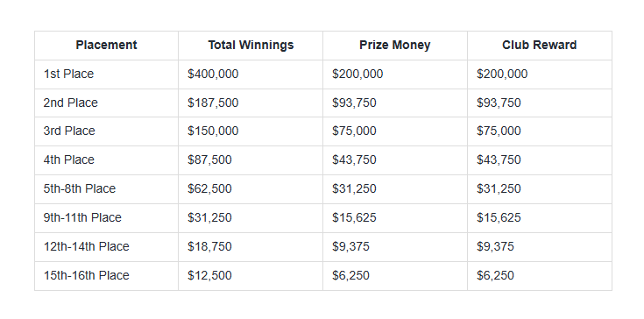This screenshot has width=644, height=319.
Task: Click the Club Reward column header
Action: [540, 46]
